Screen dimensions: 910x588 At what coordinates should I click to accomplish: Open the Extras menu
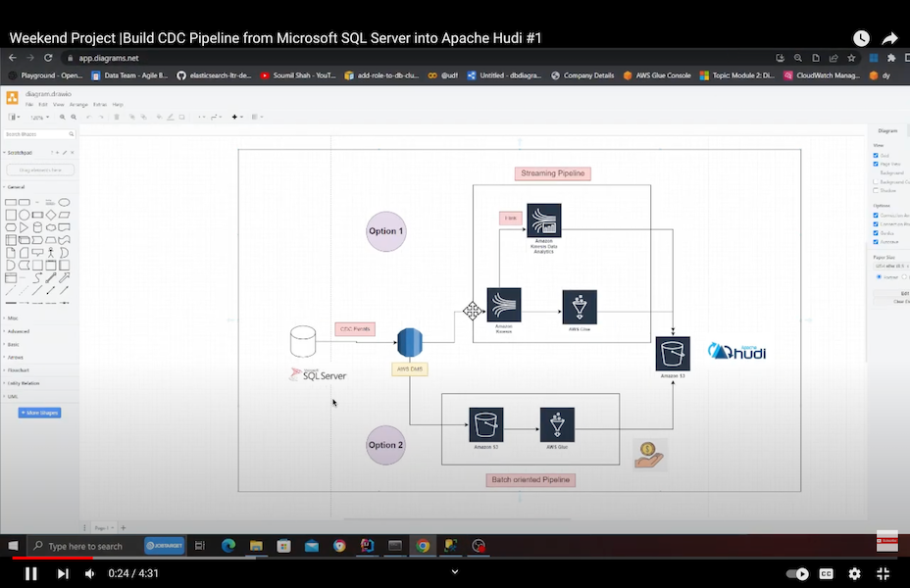[x=99, y=104]
